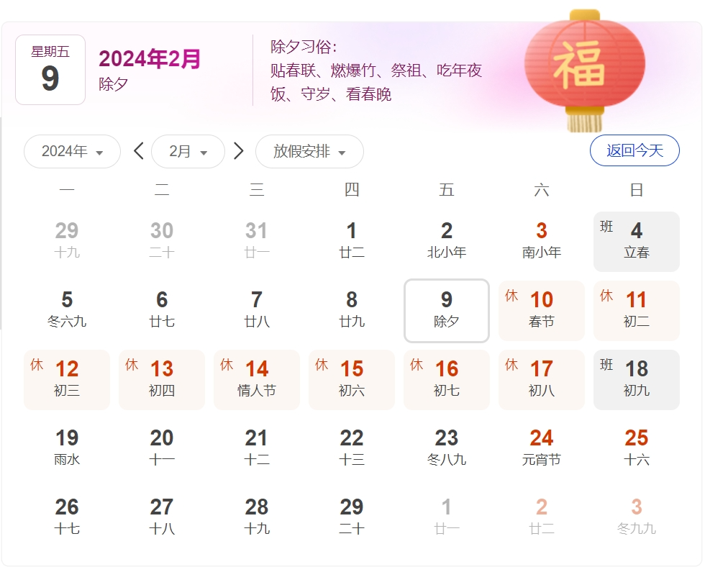Pick February 23 冬八九 date
Image resolution: width=728 pixels, height=585 pixels.
point(447,449)
